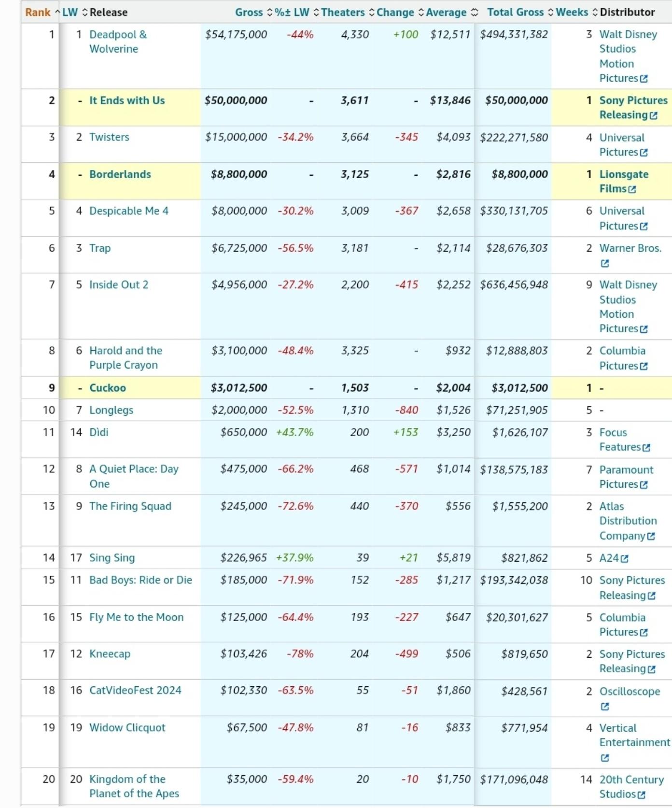Open 20th Century Studios distributor link
Screen dimensions: 672x808
click(631, 787)
